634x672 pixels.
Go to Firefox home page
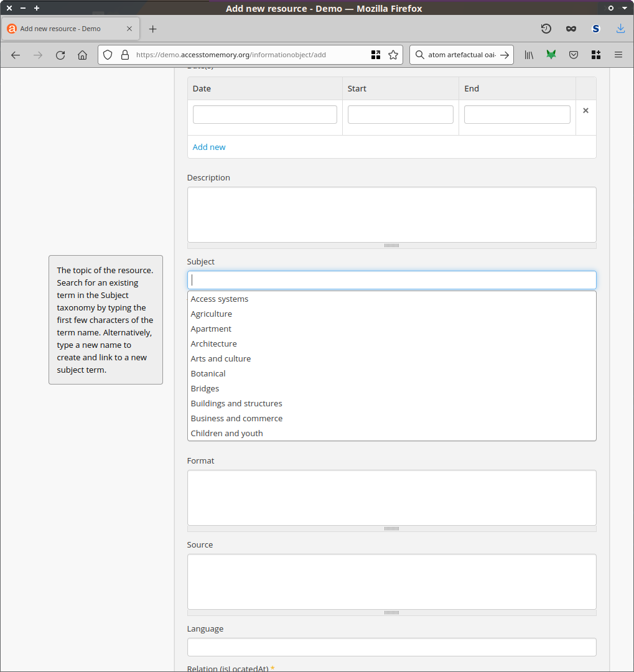[82, 55]
